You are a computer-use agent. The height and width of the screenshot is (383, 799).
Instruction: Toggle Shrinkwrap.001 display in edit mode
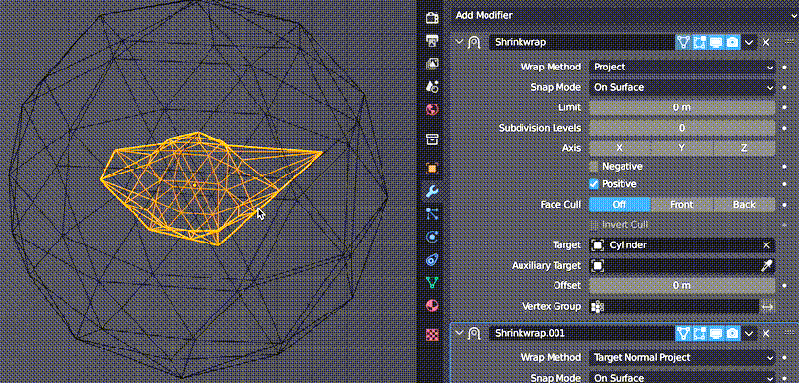pos(700,334)
